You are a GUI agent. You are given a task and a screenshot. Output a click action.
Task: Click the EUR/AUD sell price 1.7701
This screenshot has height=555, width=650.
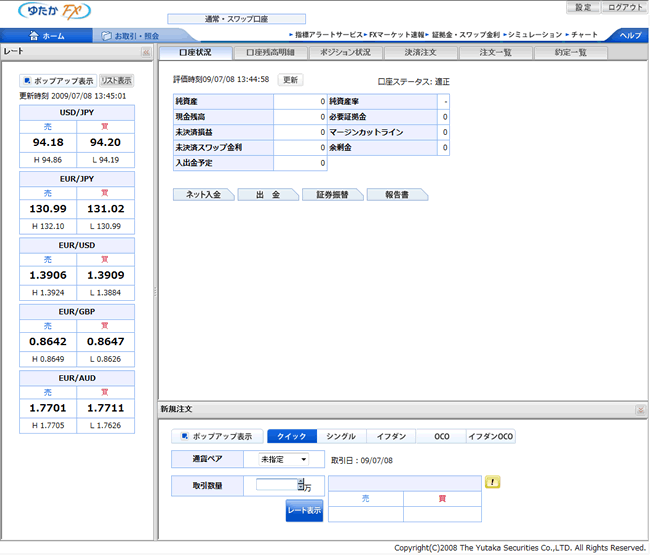point(48,408)
